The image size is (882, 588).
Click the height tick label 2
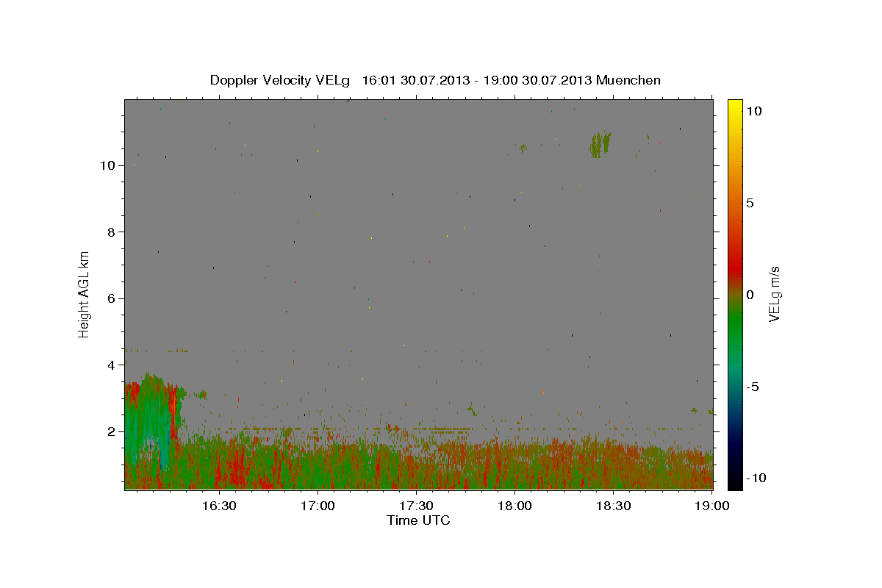click(111, 431)
